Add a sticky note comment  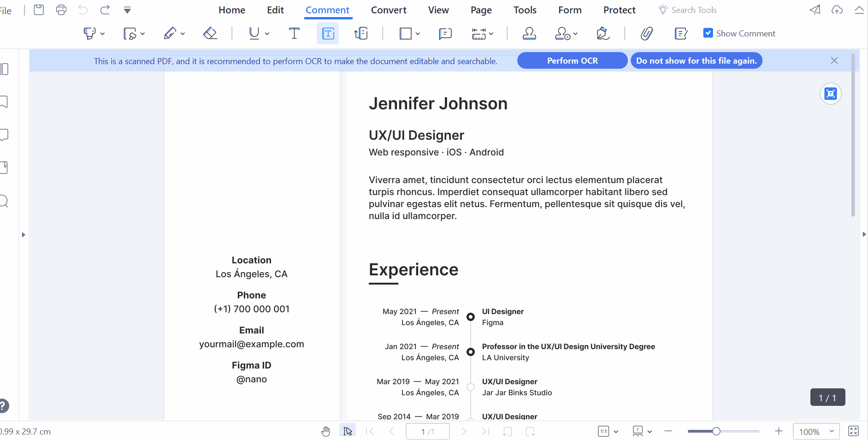pos(445,33)
